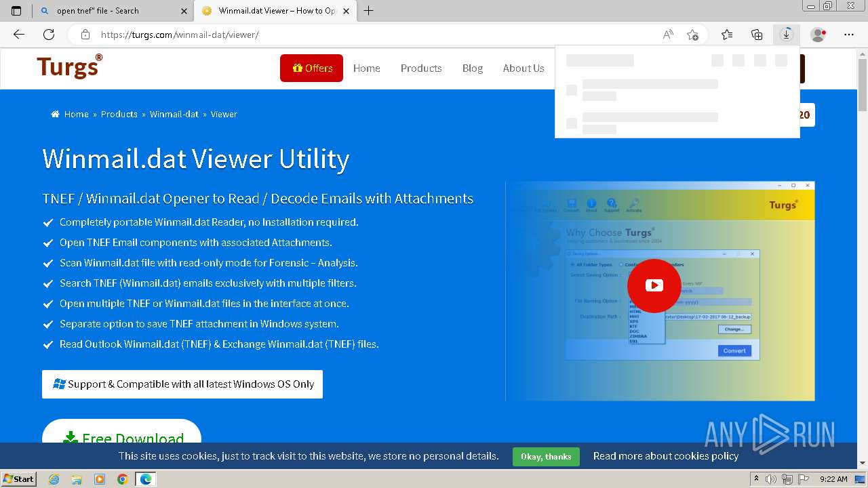Select the Edge taskbar icon
868x488 pixels.
click(145, 479)
